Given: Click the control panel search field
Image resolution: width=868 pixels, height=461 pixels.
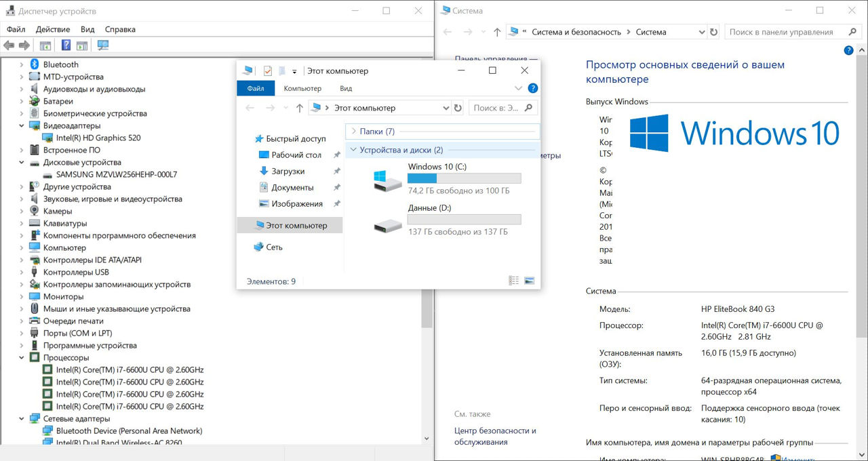Looking at the screenshot, I should click(787, 32).
